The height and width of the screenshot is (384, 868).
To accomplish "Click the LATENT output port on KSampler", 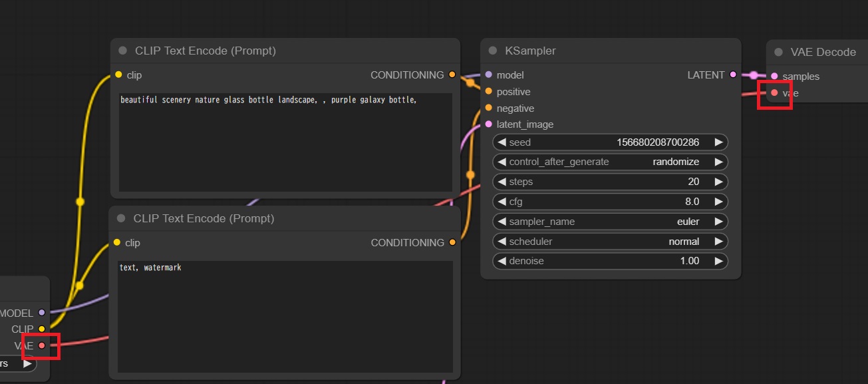I will tap(733, 75).
